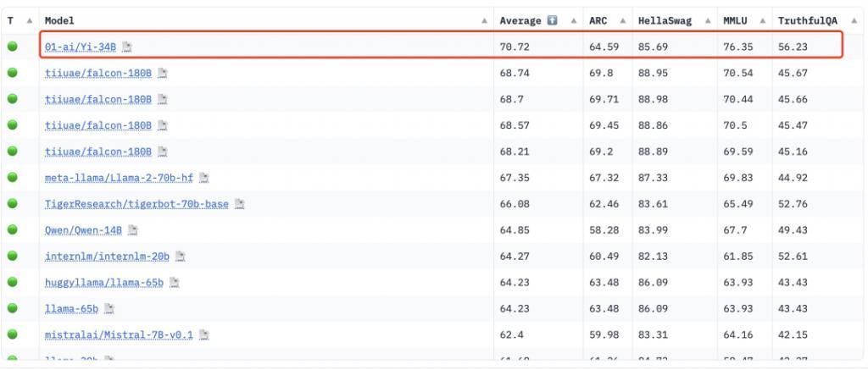Open the 01-ai/Yi-34B model link
The width and height of the screenshot is (868, 370).
(81, 47)
